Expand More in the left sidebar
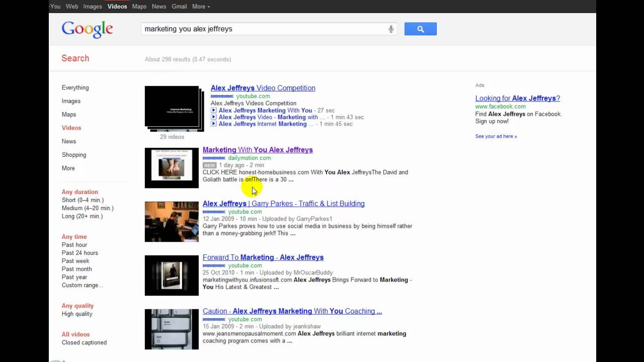 click(68, 168)
